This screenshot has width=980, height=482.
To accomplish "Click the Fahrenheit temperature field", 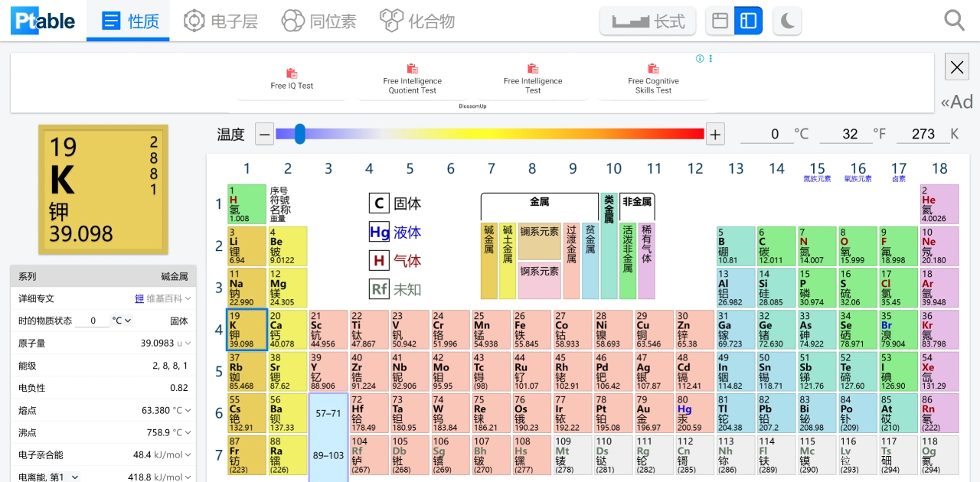I will (x=845, y=135).
